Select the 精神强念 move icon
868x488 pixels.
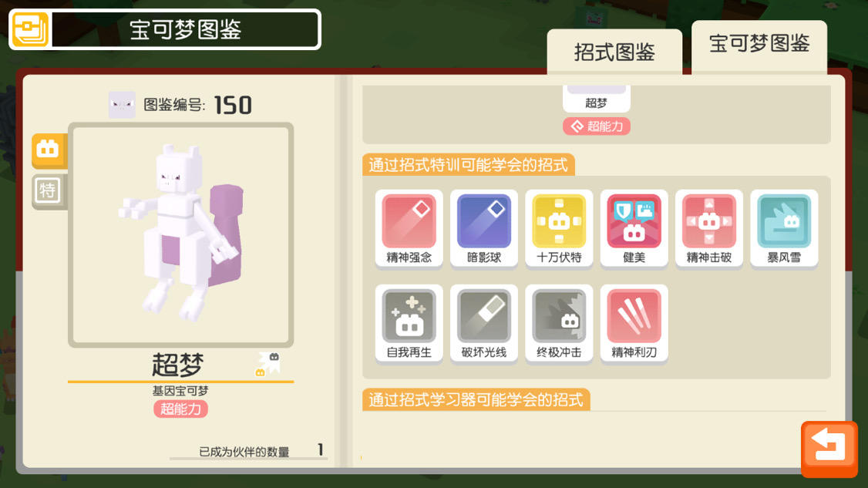click(x=409, y=228)
